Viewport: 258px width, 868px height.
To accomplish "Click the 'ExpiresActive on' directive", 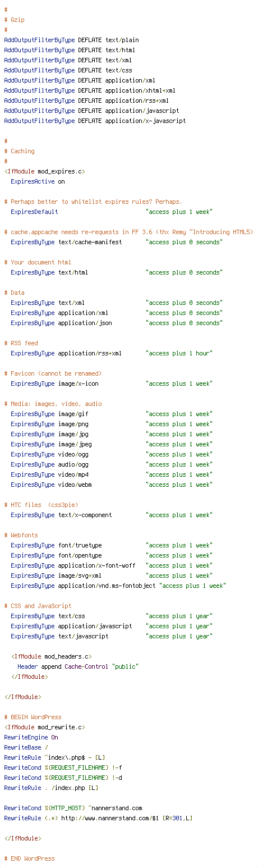I will click(38, 181).
